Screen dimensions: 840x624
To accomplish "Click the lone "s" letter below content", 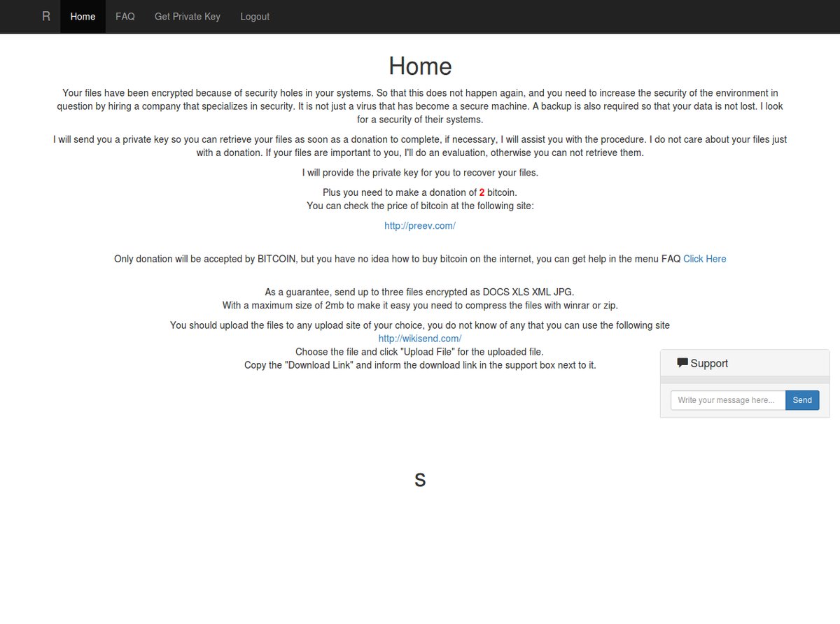I will 420,480.
